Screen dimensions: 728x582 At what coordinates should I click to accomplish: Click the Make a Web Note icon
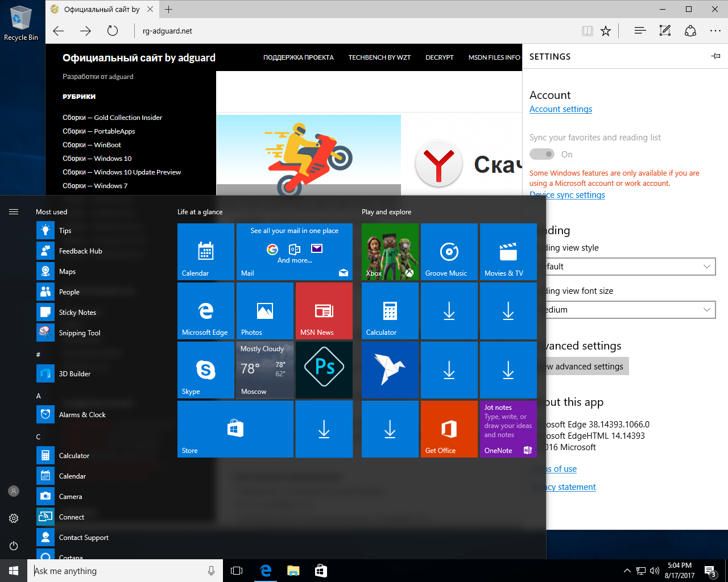[665, 31]
